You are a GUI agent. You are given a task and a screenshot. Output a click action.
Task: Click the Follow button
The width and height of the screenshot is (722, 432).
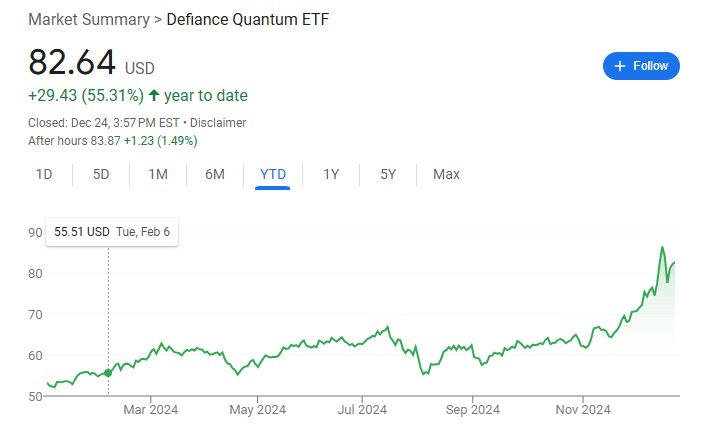(641, 66)
